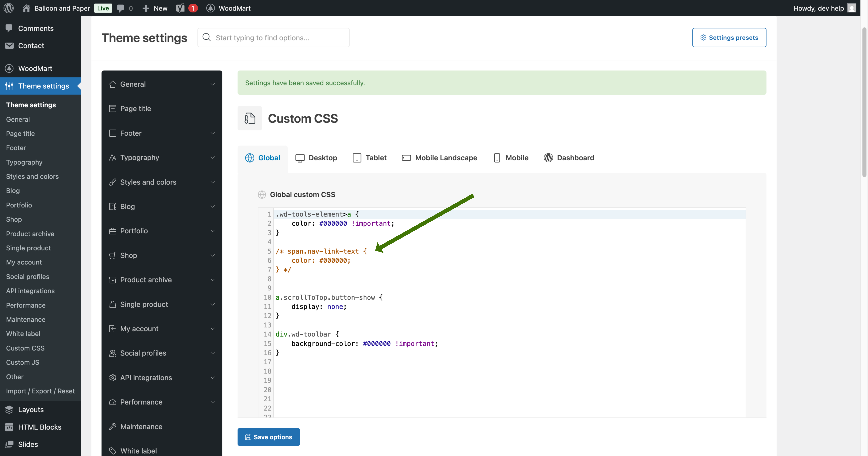This screenshot has height=456, width=868.
Task: Expand the General section chevron
Action: 213,84
